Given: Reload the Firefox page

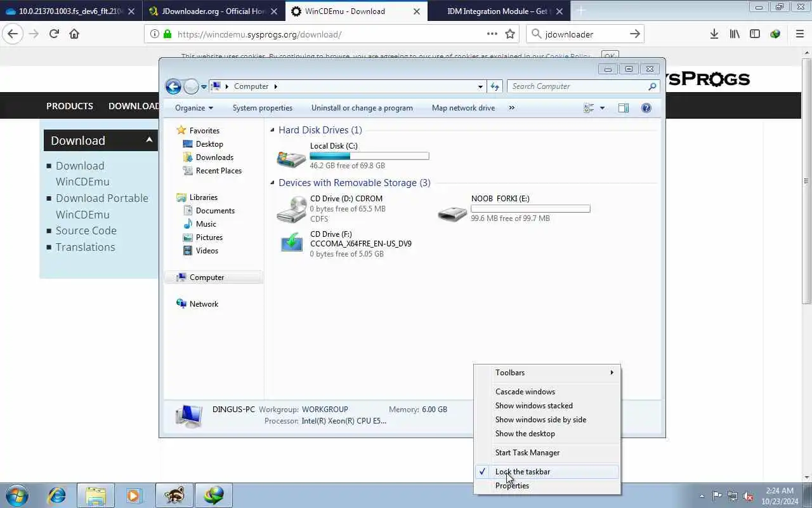Looking at the screenshot, I should (54, 34).
